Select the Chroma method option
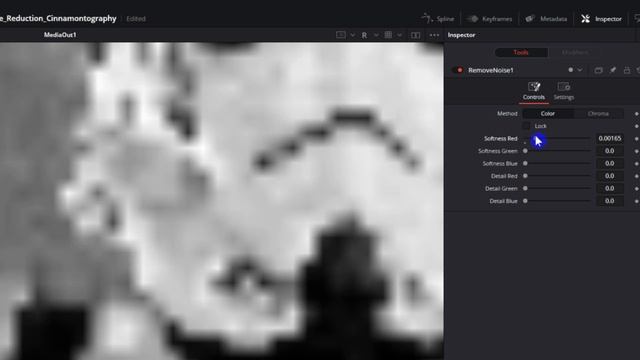This screenshot has height=360, width=640. [x=598, y=113]
